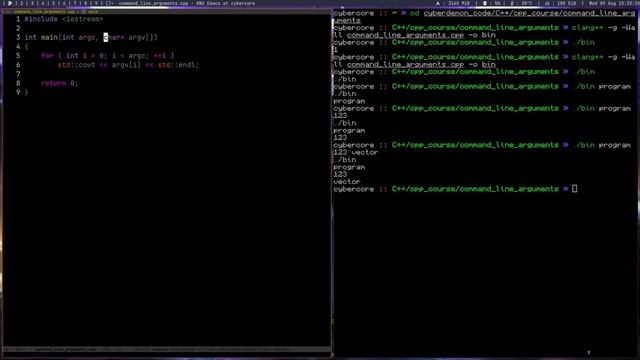This screenshot has width=640, height=360.
Task: Click '#include <iostream>' on line 1
Action: pyautogui.click(x=64, y=19)
